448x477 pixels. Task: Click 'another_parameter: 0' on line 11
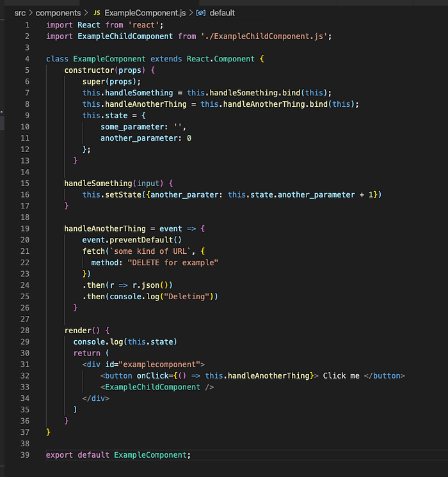[146, 138]
